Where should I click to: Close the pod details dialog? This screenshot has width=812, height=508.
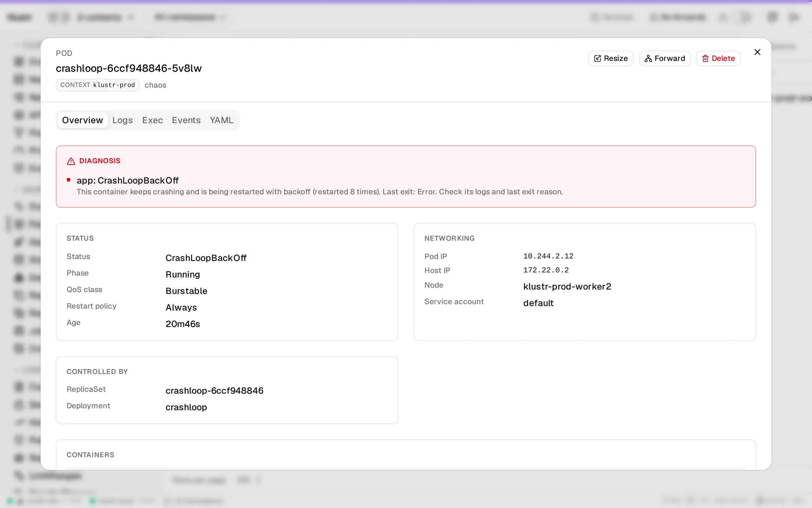[x=757, y=52]
